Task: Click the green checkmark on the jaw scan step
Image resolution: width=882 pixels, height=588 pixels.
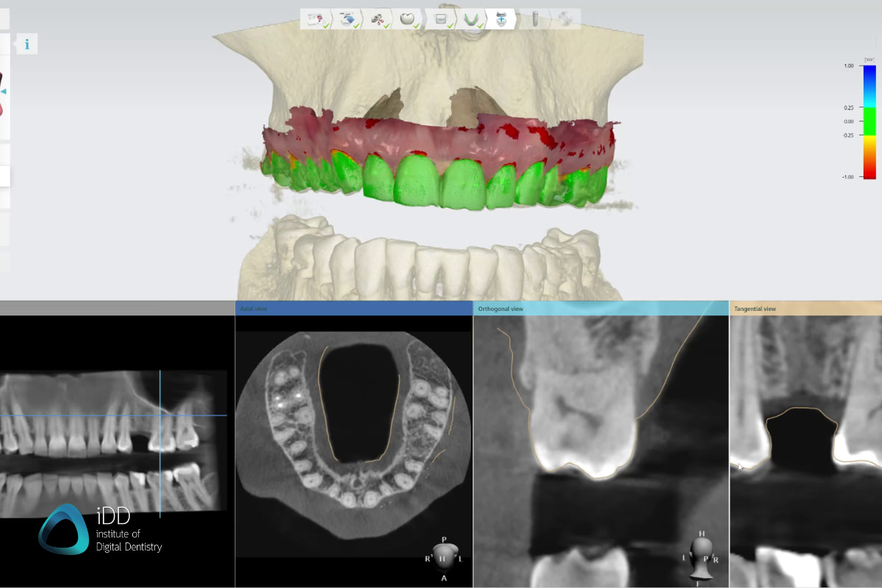Action: (x=479, y=26)
